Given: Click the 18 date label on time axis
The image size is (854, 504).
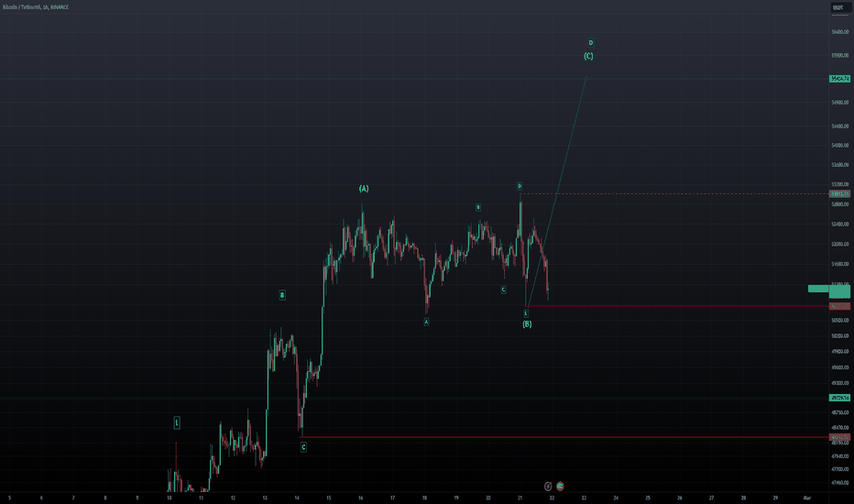Looking at the screenshot, I should click(x=424, y=498).
